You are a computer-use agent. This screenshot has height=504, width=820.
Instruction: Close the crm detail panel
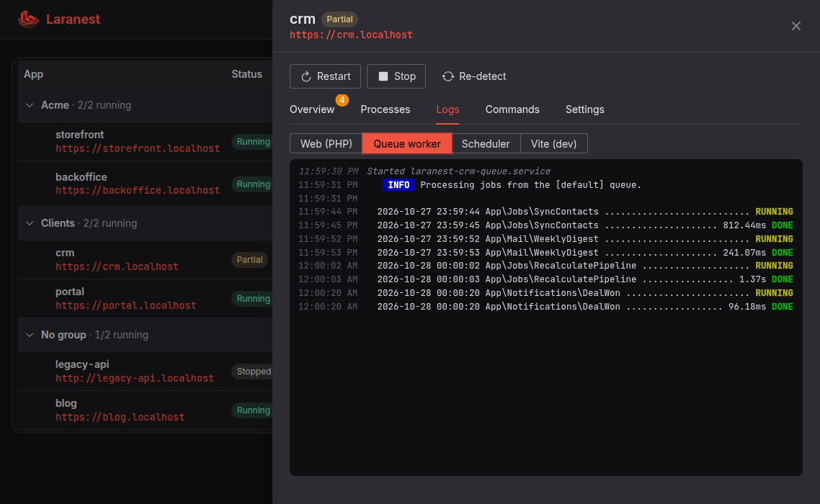click(796, 26)
